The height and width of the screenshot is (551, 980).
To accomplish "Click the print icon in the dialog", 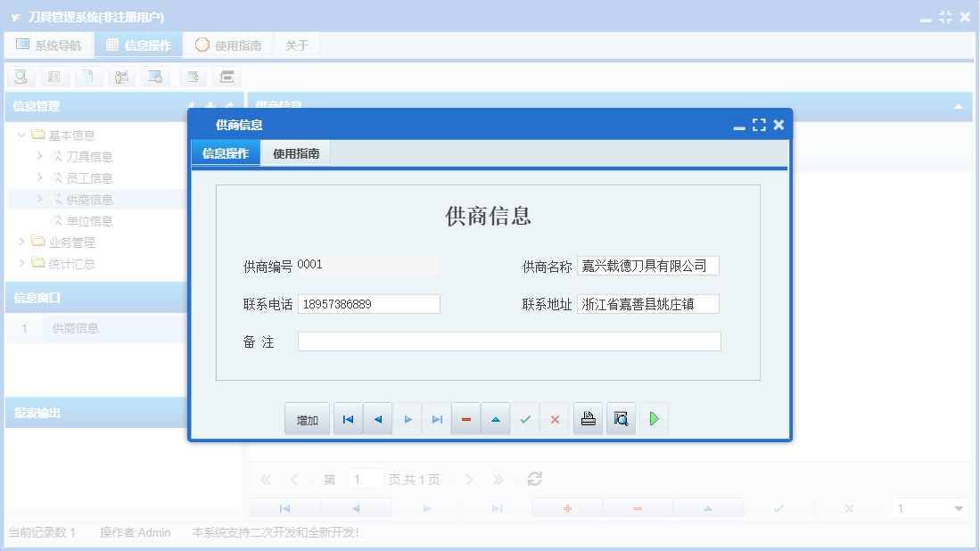I will 588,418.
